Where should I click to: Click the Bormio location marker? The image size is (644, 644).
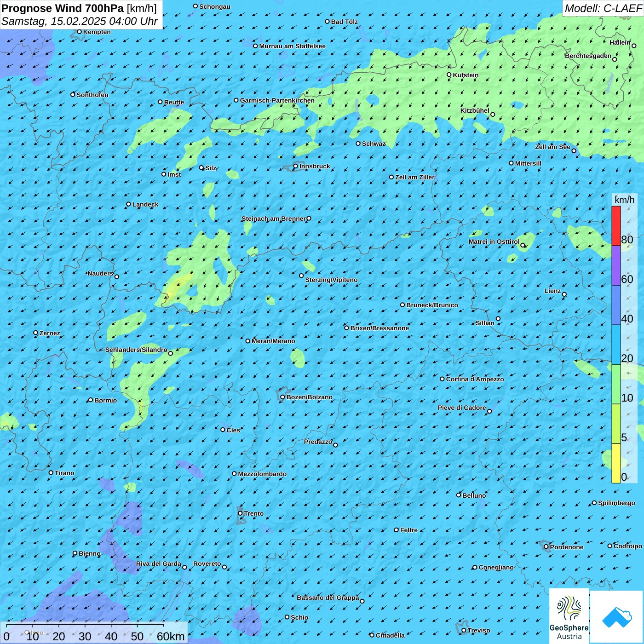[91, 400]
